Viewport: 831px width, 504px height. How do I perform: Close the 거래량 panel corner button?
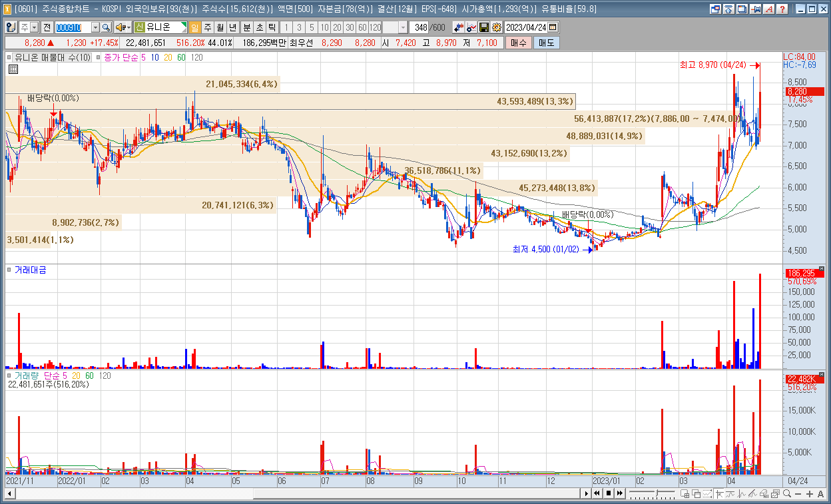(x=821, y=375)
